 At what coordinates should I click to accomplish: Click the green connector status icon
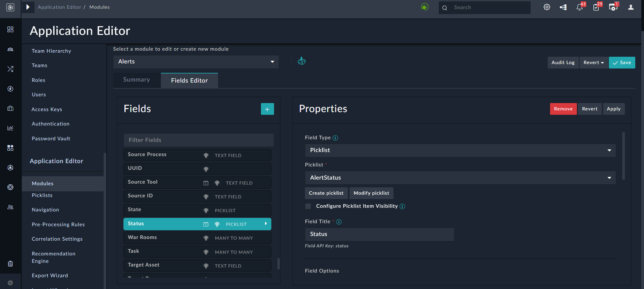tap(425, 7)
